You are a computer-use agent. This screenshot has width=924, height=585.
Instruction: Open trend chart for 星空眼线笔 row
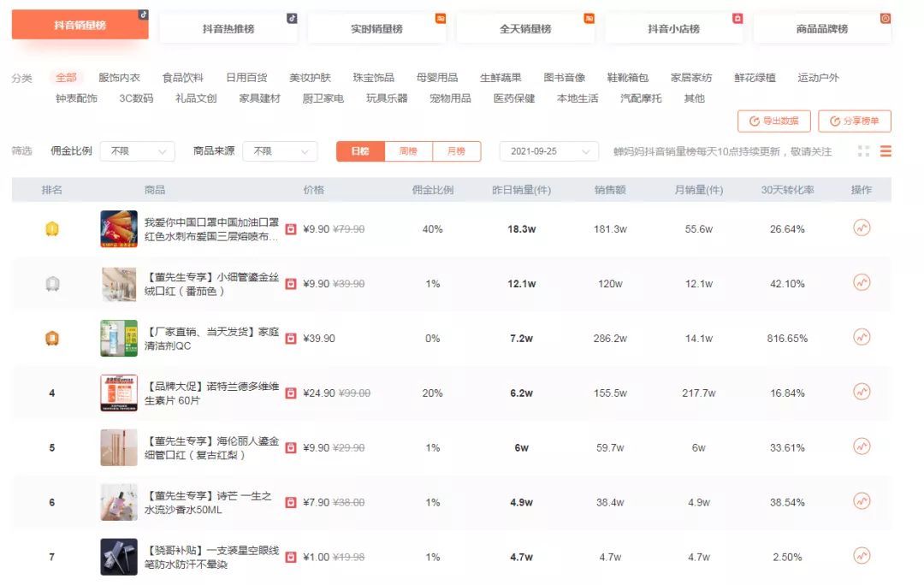(x=862, y=556)
